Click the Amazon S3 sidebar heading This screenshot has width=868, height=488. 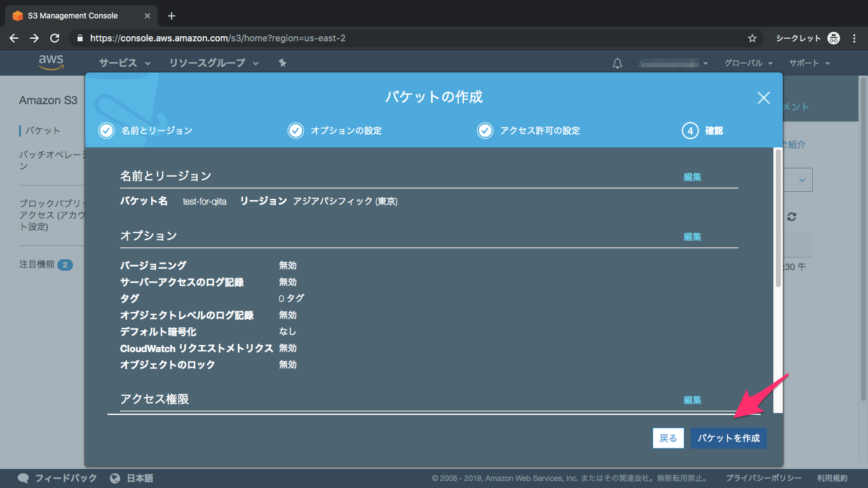(48, 100)
